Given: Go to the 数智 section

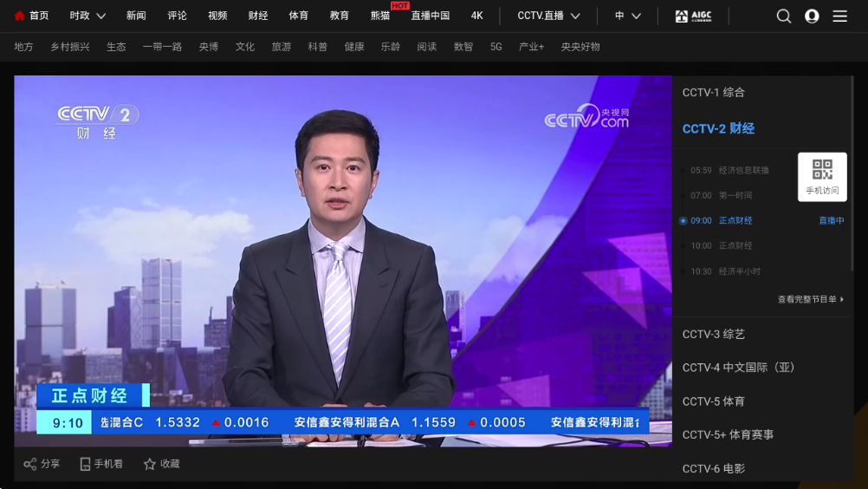Looking at the screenshot, I should [463, 47].
